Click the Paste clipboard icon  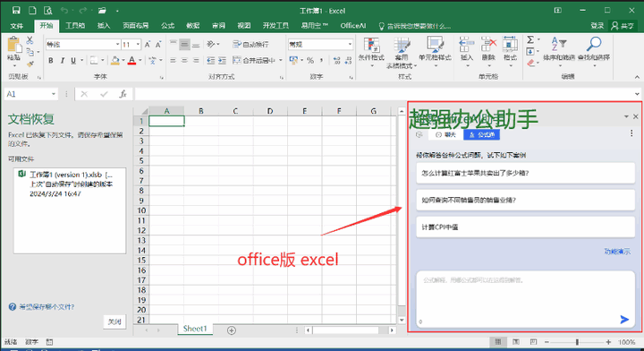[x=13, y=45]
